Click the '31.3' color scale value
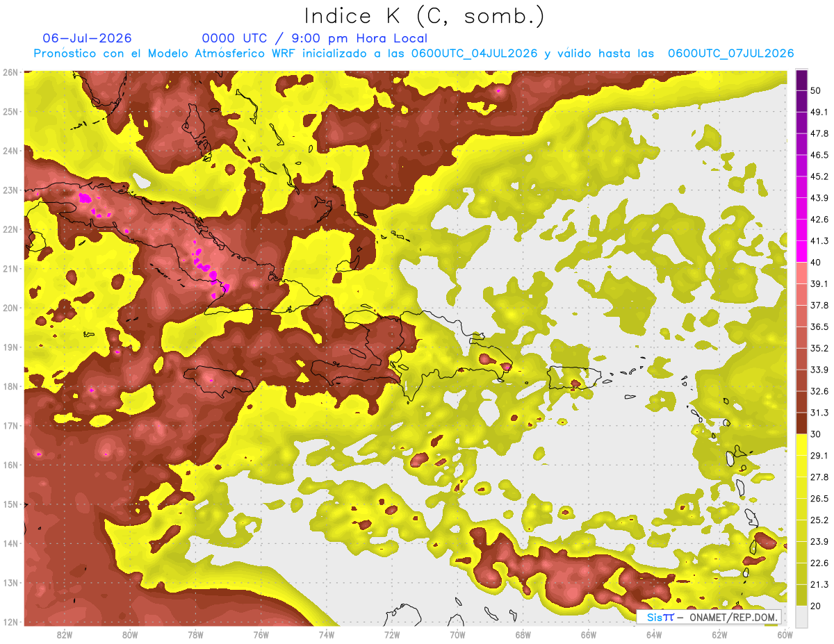This screenshot has height=644, width=834. pos(819,413)
